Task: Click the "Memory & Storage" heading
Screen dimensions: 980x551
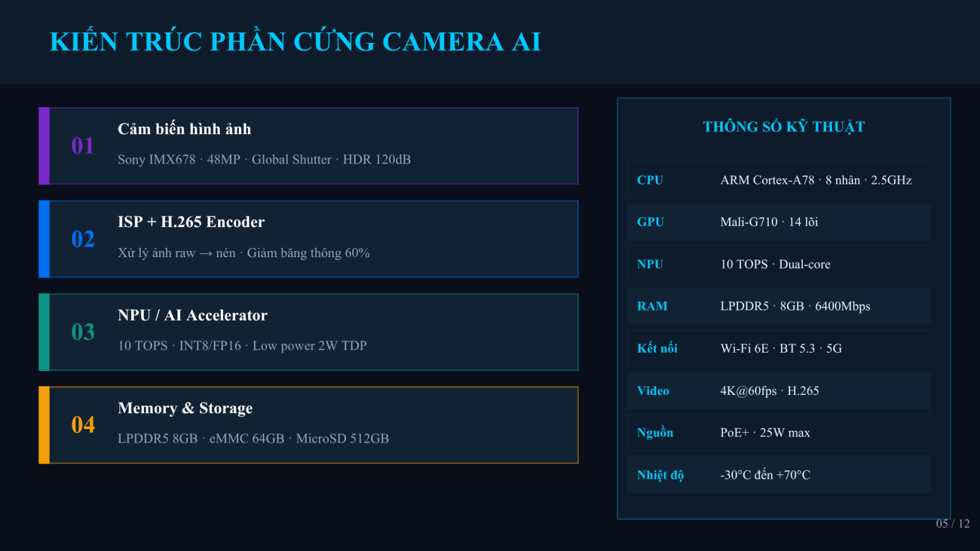Action: coord(185,408)
